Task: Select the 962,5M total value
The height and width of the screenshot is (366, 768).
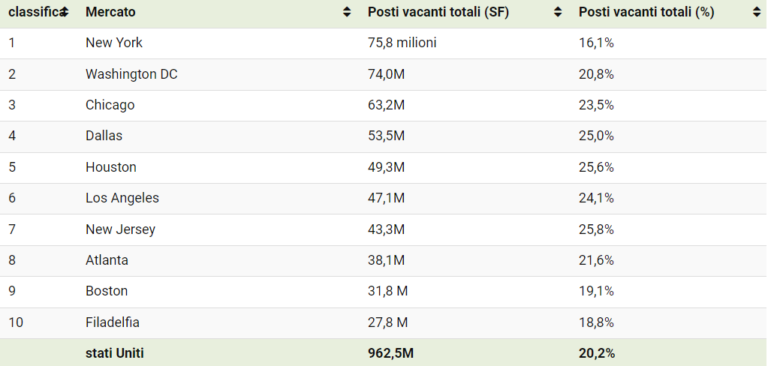Action: click(x=390, y=353)
